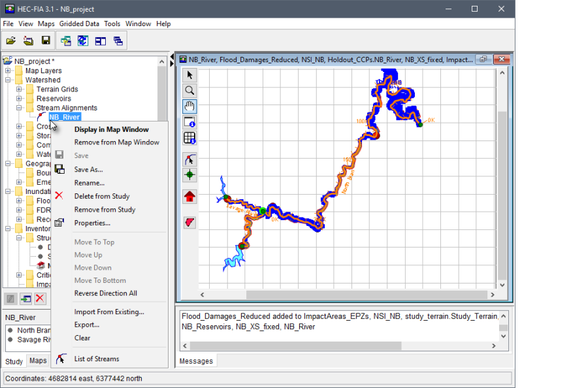The height and width of the screenshot is (388, 588).
Task: Open the Gridded Data menu
Action: point(79,24)
